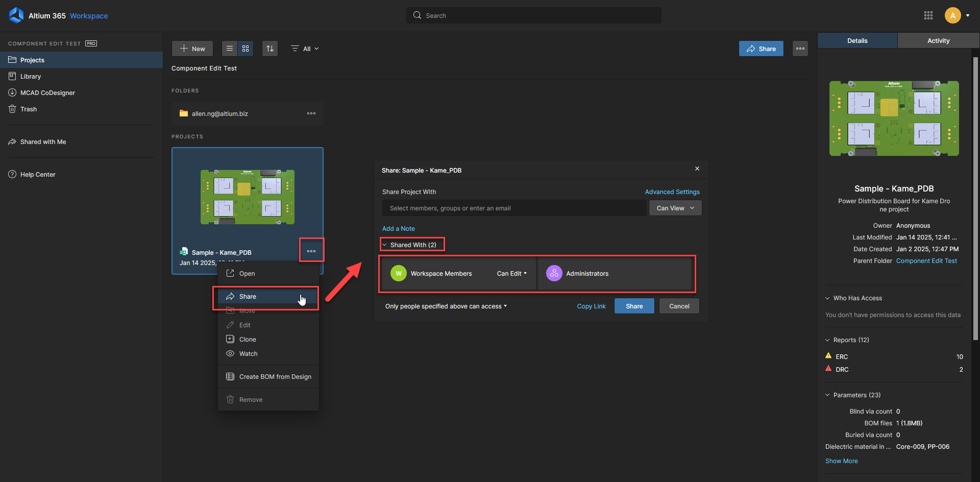
Task: Switch to the Activity tab
Action: coord(938,40)
